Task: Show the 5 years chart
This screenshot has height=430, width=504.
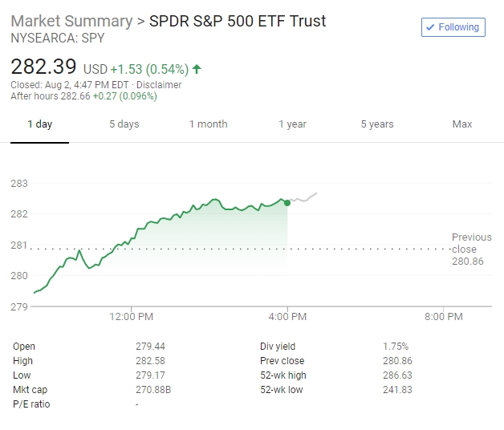Action: (x=377, y=124)
